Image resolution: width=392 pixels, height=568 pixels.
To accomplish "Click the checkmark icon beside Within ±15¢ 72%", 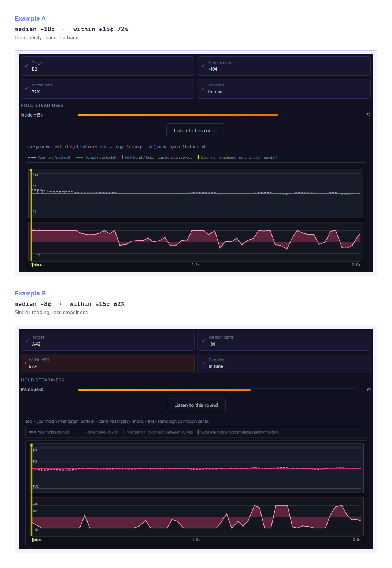I will pyautogui.click(x=27, y=88).
